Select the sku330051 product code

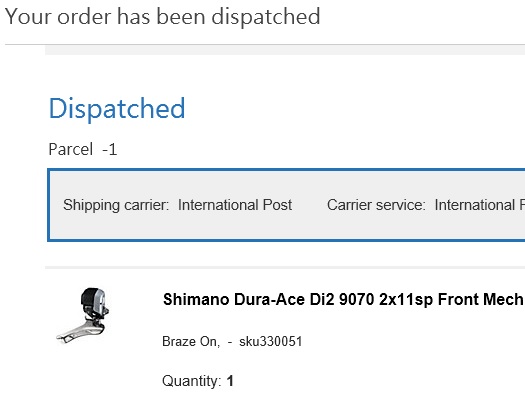271,341
